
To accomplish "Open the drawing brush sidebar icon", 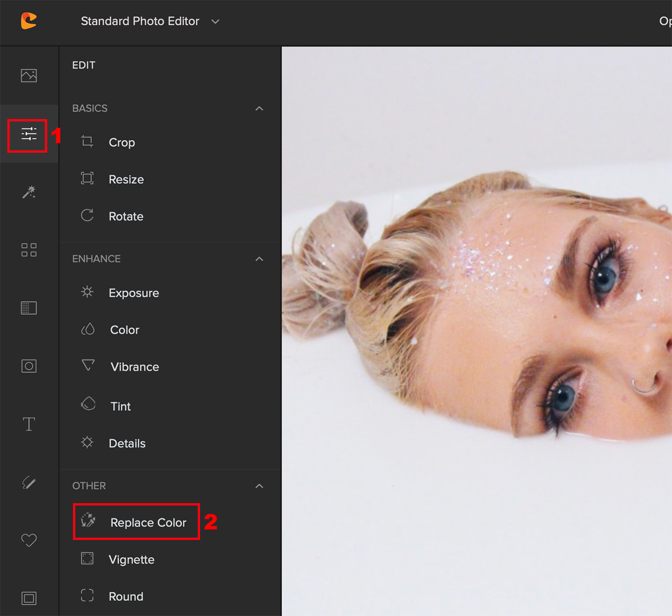I will click(x=29, y=482).
